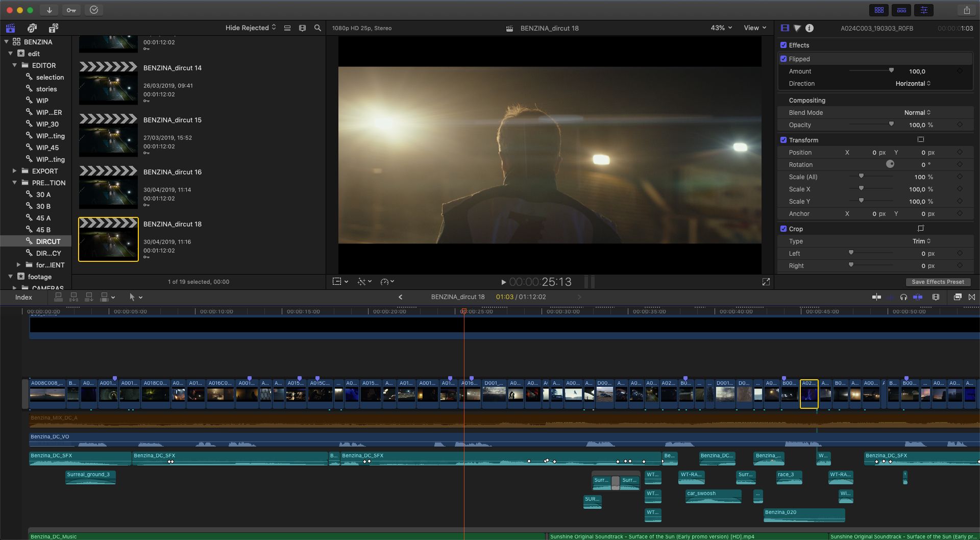Open the timeline Index tab
The width and height of the screenshot is (980, 540).
coord(23,297)
